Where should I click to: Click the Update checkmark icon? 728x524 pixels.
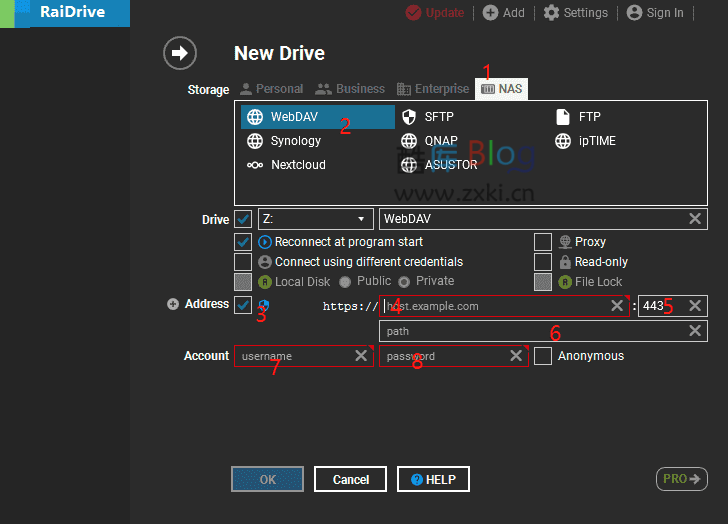tap(413, 13)
